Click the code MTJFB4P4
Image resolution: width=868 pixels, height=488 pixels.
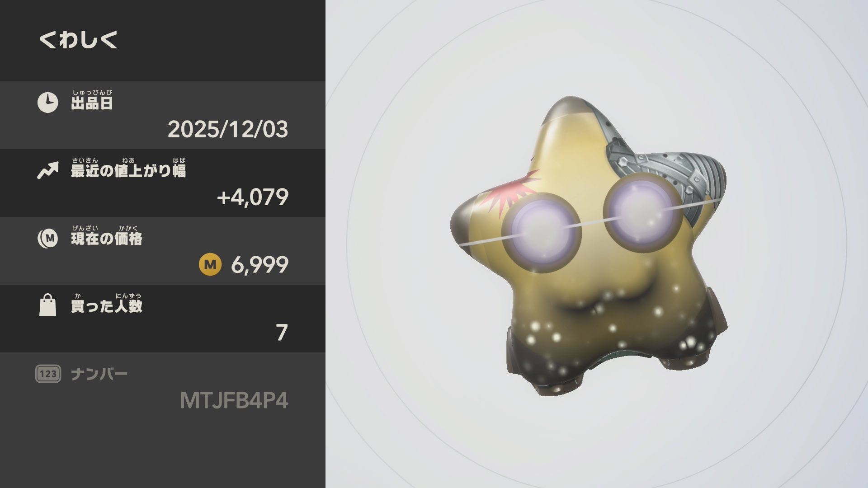234,400
